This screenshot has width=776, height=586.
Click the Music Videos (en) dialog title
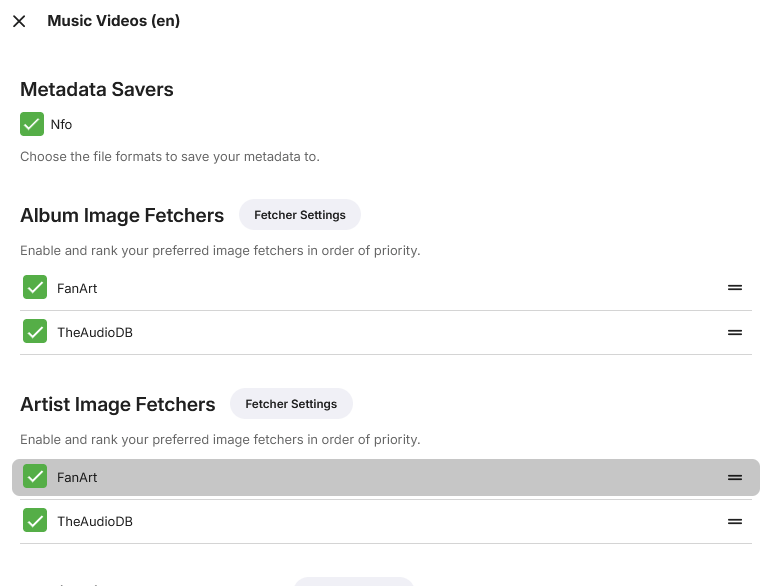coord(113,21)
